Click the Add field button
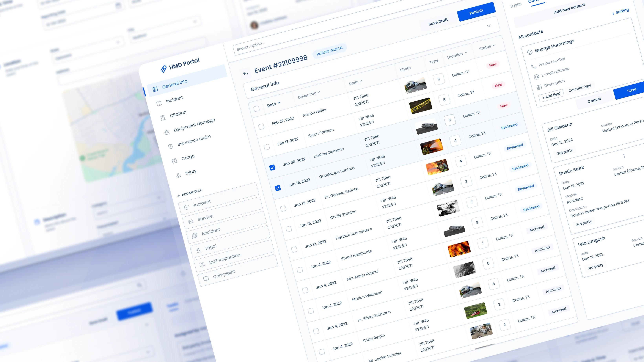The width and height of the screenshot is (644, 362). coord(551,96)
